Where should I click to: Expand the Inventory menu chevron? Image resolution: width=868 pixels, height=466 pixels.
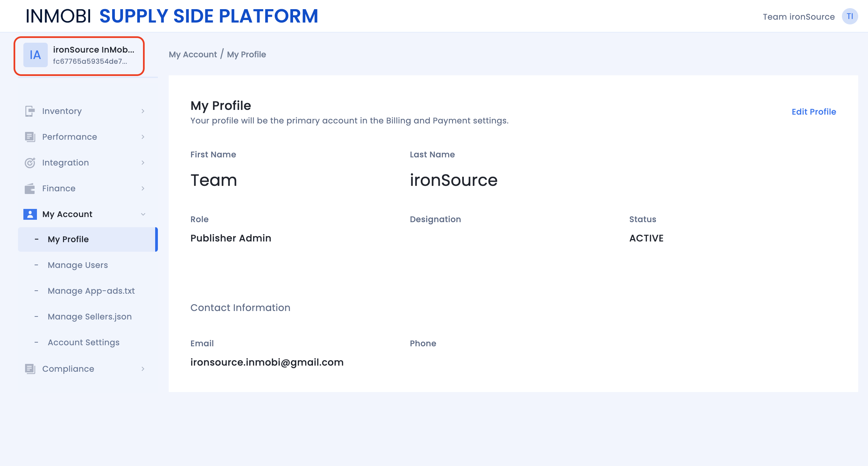pyautogui.click(x=143, y=111)
